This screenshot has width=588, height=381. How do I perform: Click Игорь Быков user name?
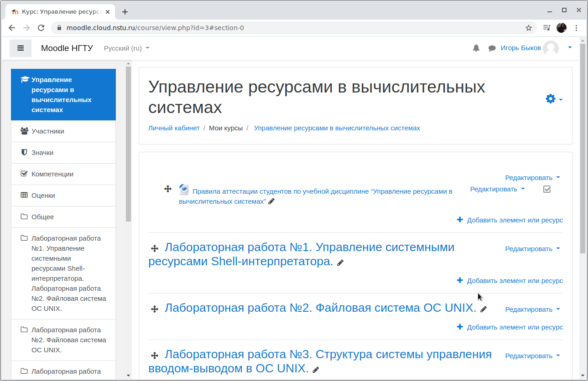pos(520,48)
